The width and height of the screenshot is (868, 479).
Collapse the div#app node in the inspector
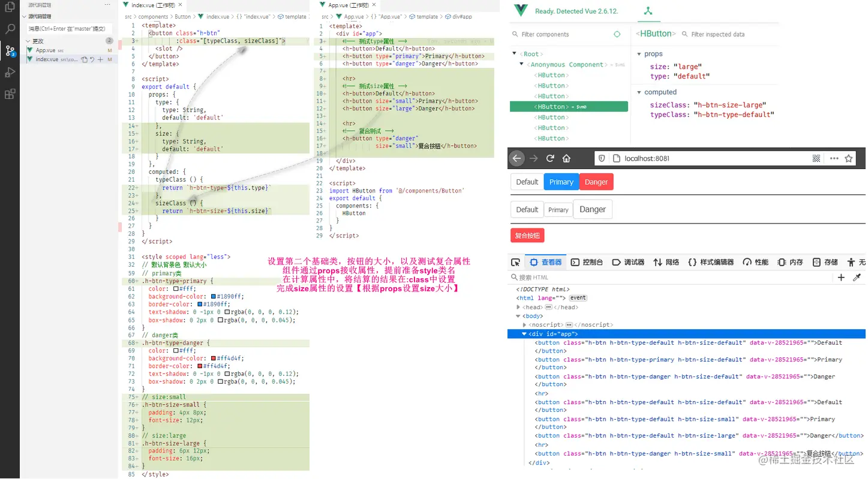524,334
